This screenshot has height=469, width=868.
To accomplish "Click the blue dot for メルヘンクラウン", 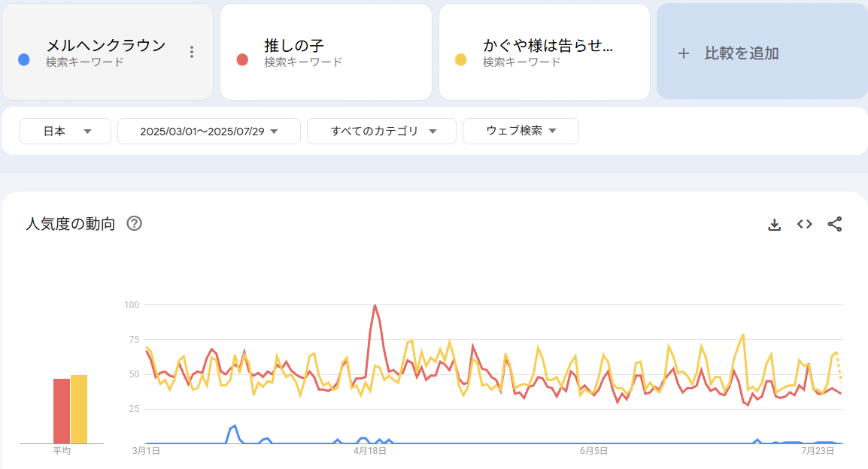I will pos(24,59).
